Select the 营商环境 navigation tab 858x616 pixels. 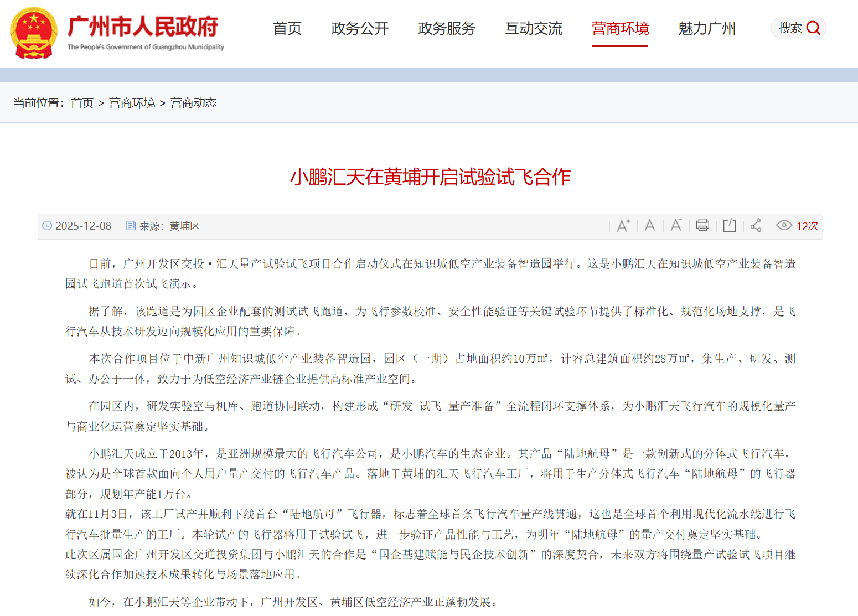(620, 28)
